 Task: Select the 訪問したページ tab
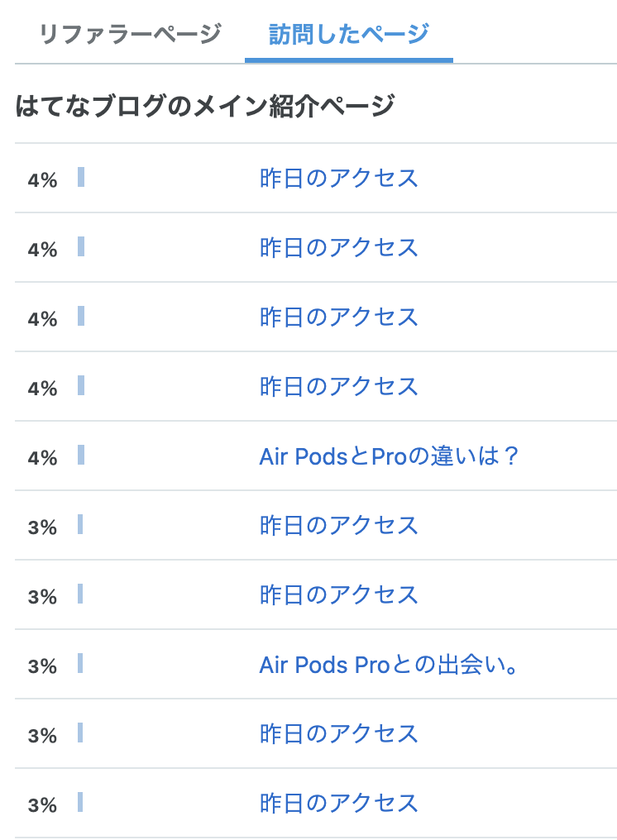pos(349,34)
